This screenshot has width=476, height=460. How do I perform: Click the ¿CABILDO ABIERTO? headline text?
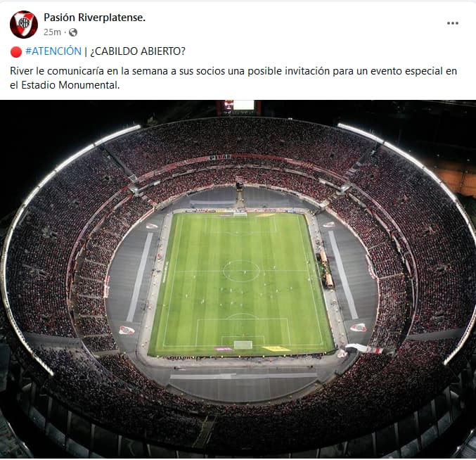pos(138,51)
